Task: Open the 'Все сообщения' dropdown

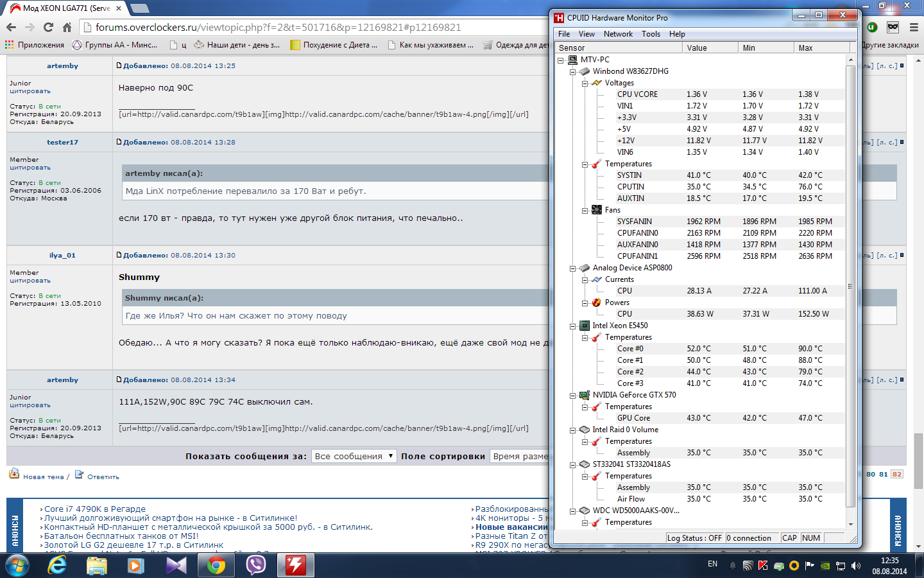Action: [x=354, y=456]
